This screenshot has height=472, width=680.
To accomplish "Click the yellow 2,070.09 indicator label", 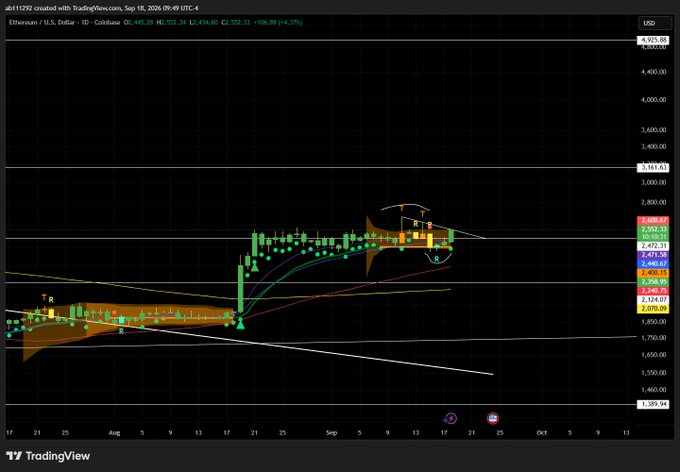I will pos(653,309).
